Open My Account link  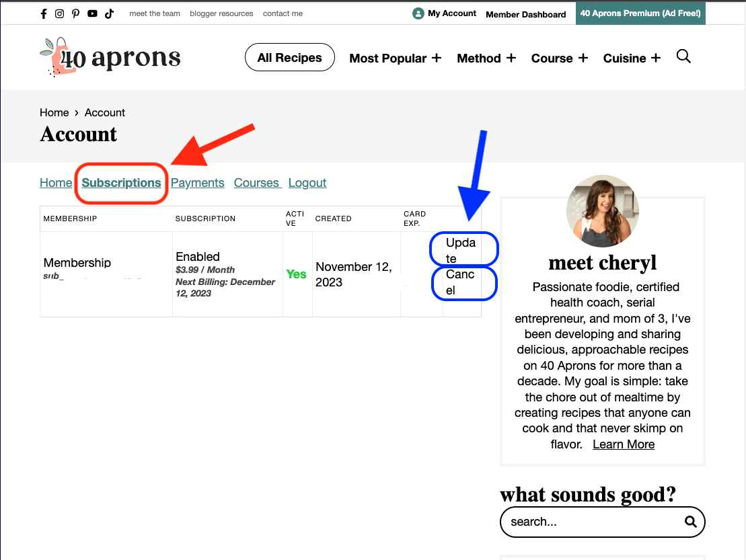(x=452, y=13)
